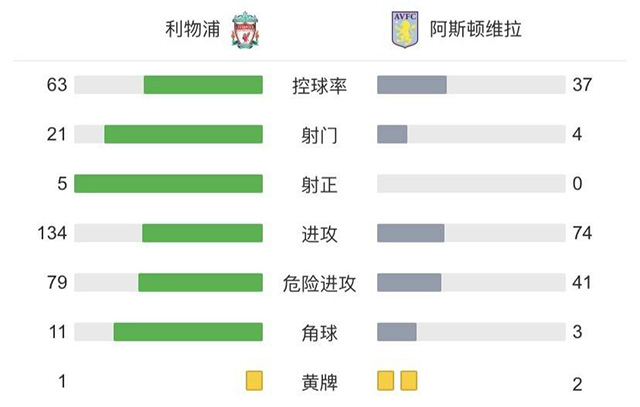This screenshot has width=640, height=407.
Task: Click Liverpool's green possession bar
Action: click(x=203, y=85)
